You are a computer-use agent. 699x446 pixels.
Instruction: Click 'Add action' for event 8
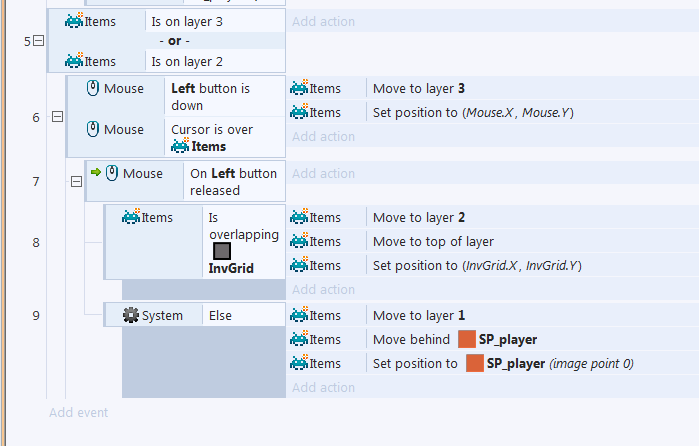click(x=323, y=289)
